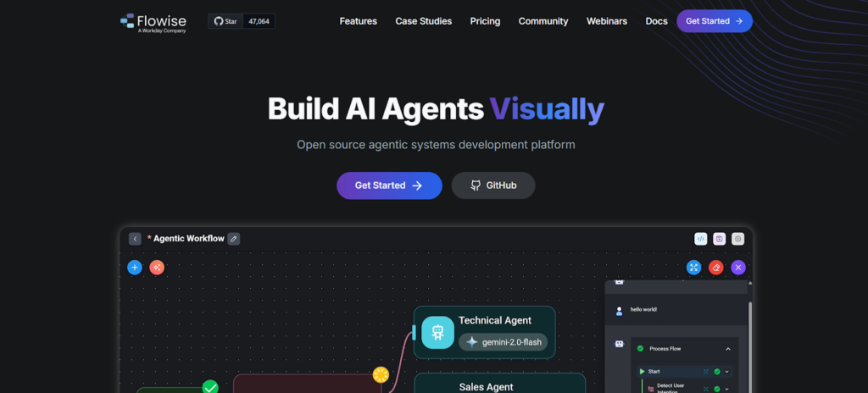Click the pencil icon beside Agentic Workflow
This screenshot has height=393, width=868.
pyautogui.click(x=234, y=239)
